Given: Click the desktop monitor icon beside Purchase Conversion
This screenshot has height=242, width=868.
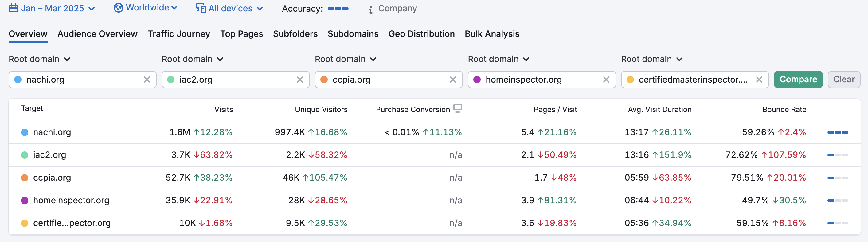Looking at the screenshot, I should (x=458, y=108).
